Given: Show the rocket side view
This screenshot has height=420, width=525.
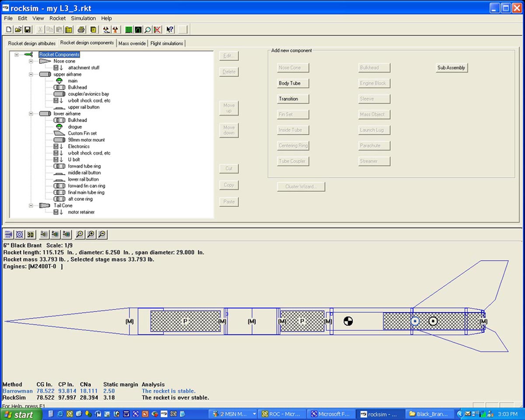Looking at the screenshot, I should pyautogui.click(x=8, y=234).
